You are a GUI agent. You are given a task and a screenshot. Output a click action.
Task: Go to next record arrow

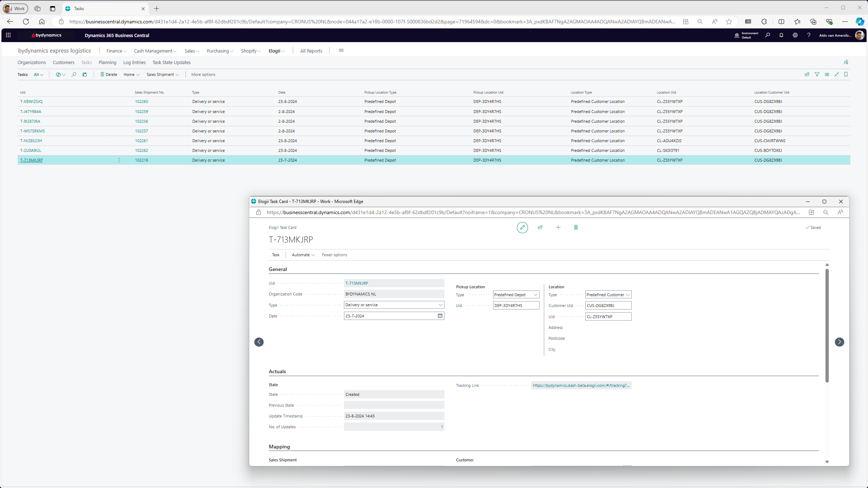coord(839,342)
